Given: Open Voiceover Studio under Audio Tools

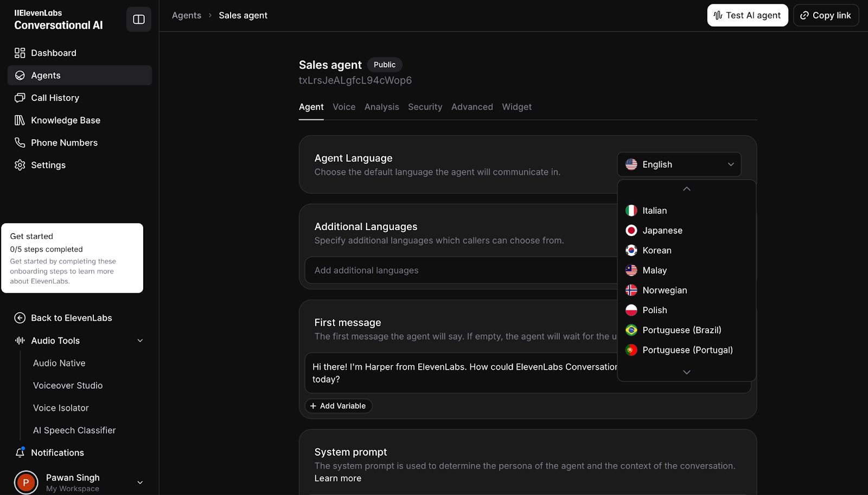Looking at the screenshot, I should 68,385.
